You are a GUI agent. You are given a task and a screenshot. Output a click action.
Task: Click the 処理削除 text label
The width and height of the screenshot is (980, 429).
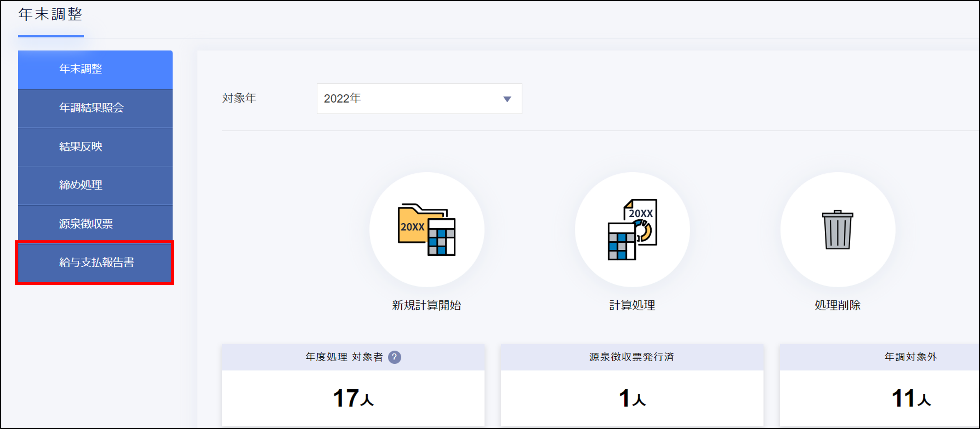837,305
